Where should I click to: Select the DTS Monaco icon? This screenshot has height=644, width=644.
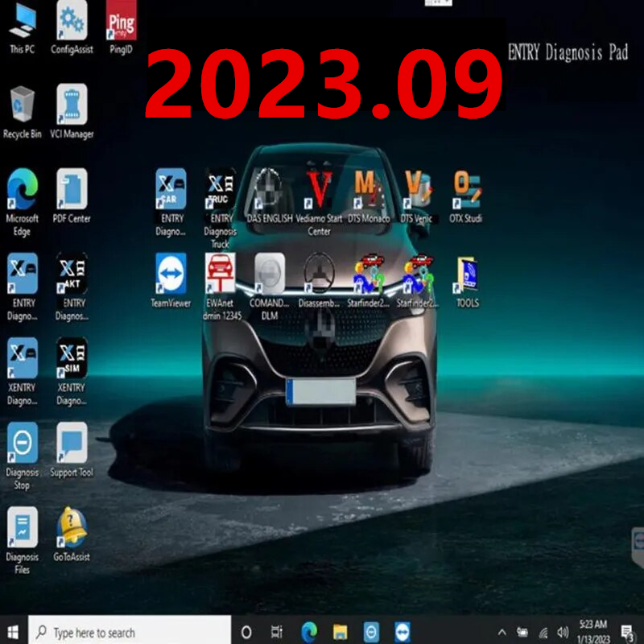[x=369, y=196]
